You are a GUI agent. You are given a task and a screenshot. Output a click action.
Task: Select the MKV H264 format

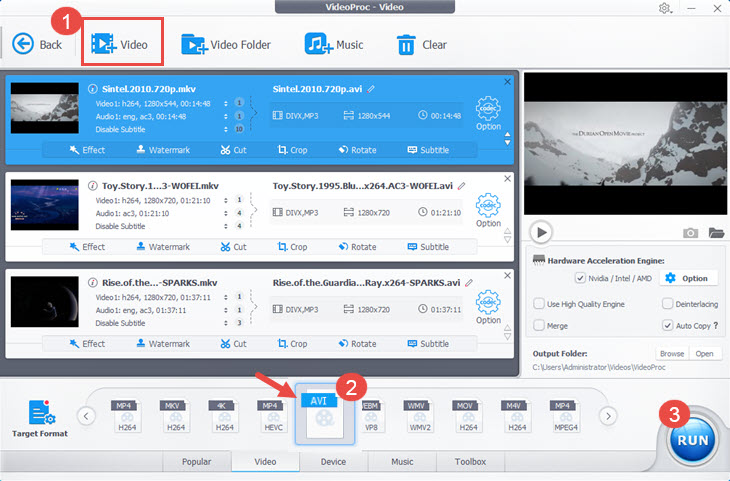[x=176, y=415]
